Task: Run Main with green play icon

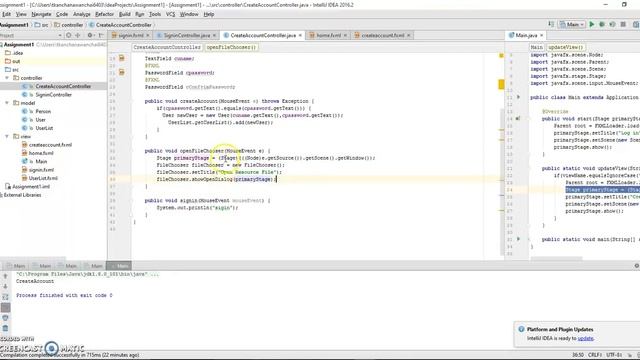Action: click(592, 24)
